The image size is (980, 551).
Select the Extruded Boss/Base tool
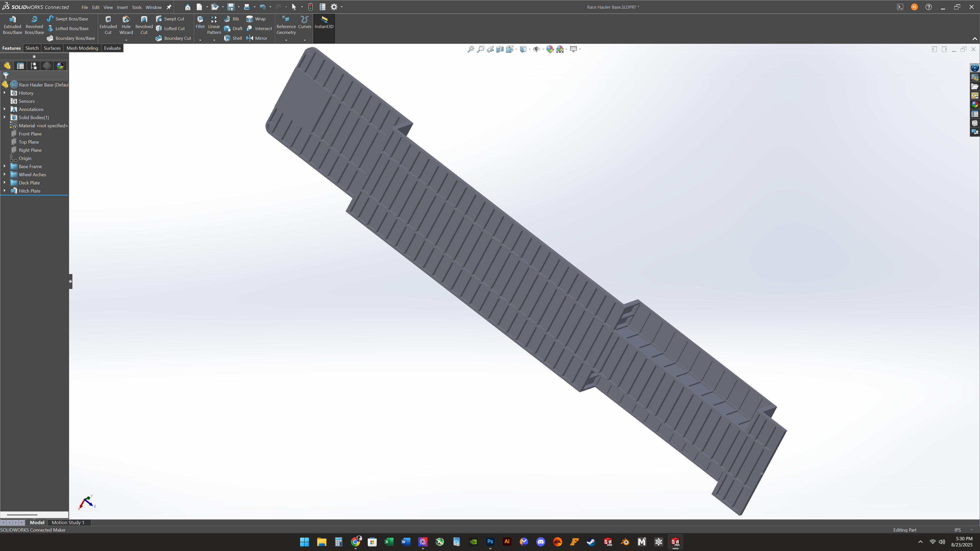tap(12, 25)
